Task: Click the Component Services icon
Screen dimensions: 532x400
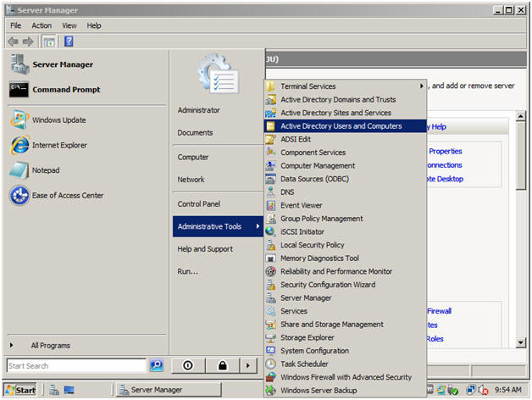Action: (270, 153)
